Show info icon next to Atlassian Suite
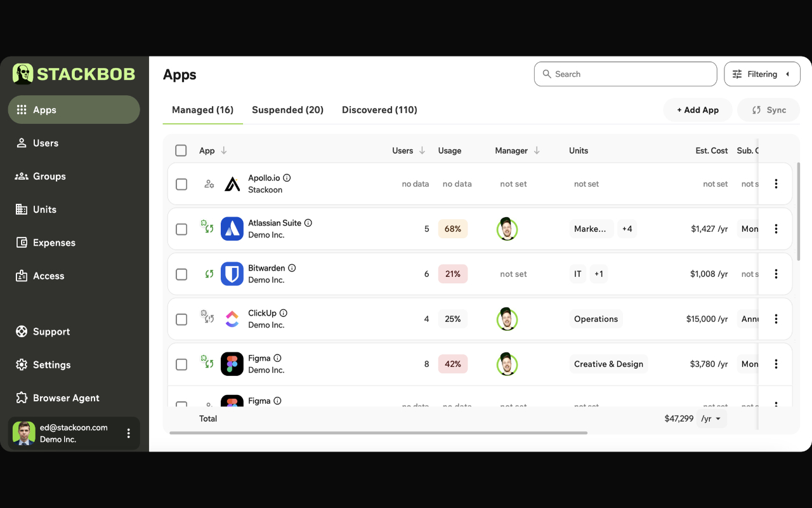 coord(308,223)
